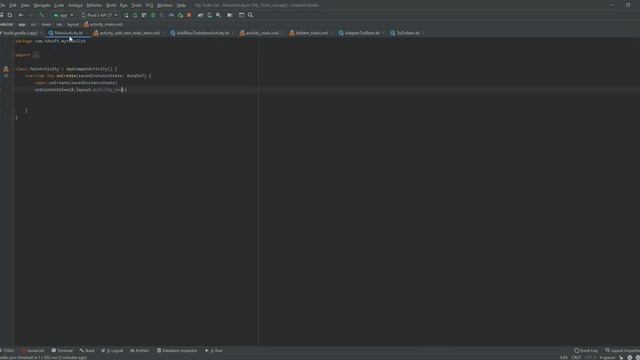Viewport: 640px width, 360px height.
Task: Switch to the AdapterTodItem.kt tab
Action: (x=362, y=33)
